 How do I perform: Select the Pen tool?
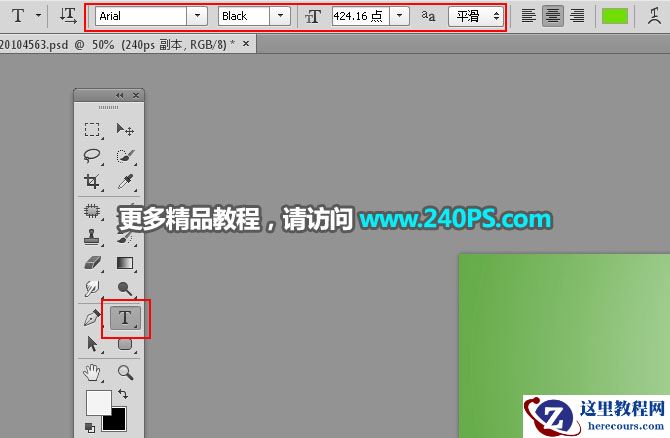92,318
